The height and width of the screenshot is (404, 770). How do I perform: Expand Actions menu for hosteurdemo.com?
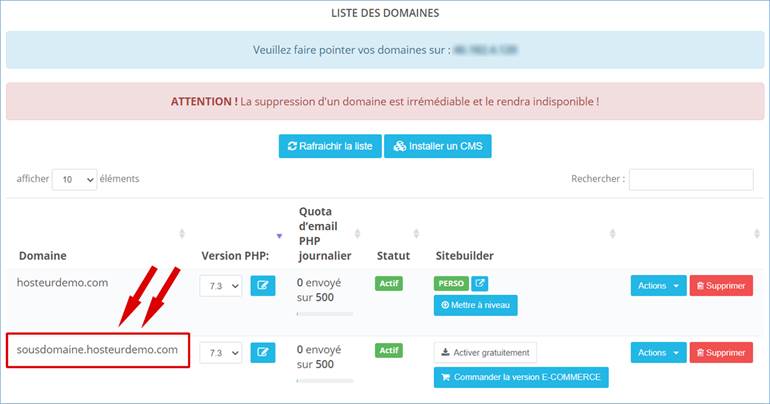pyautogui.click(x=658, y=286)
